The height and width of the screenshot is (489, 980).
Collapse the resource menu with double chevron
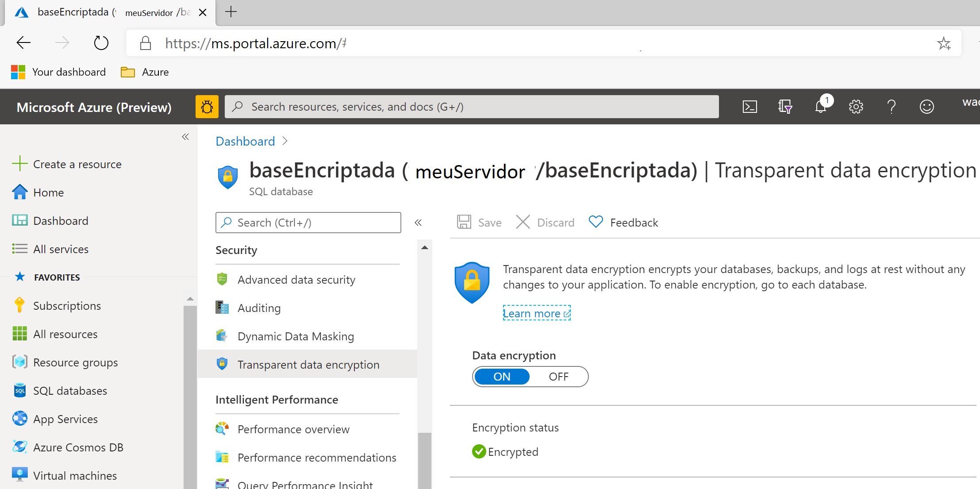pos(418,223)
